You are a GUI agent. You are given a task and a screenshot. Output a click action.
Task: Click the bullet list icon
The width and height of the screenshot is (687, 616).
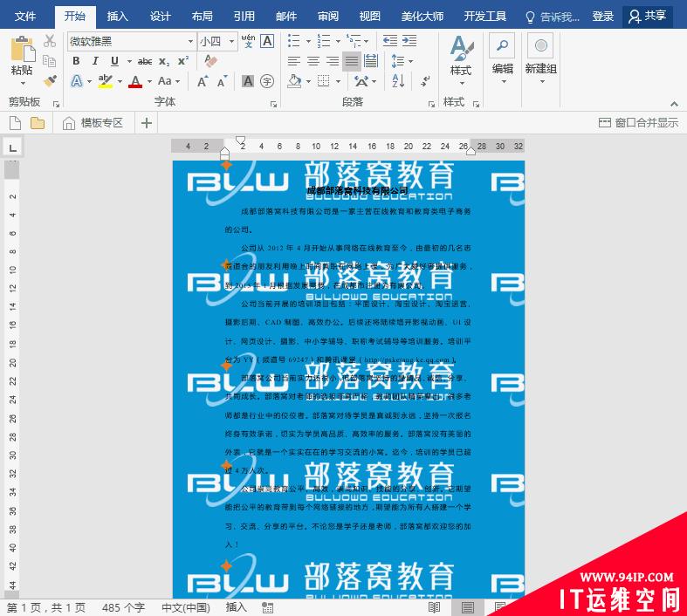pyautogui.click(x=293, y=41)
